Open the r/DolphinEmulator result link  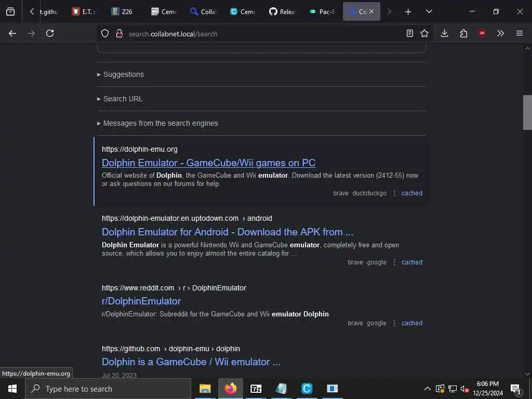click(x=141, y=301)
